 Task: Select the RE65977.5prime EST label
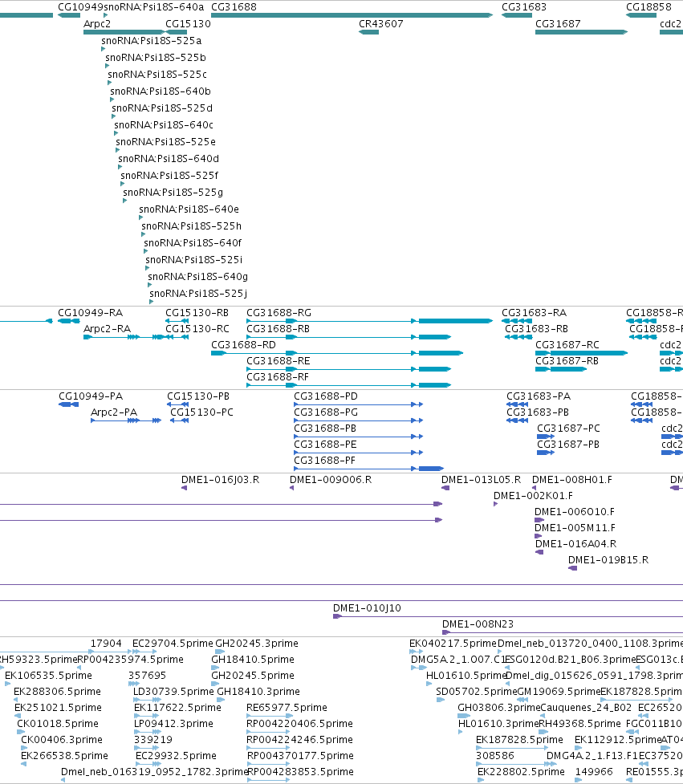287,708
